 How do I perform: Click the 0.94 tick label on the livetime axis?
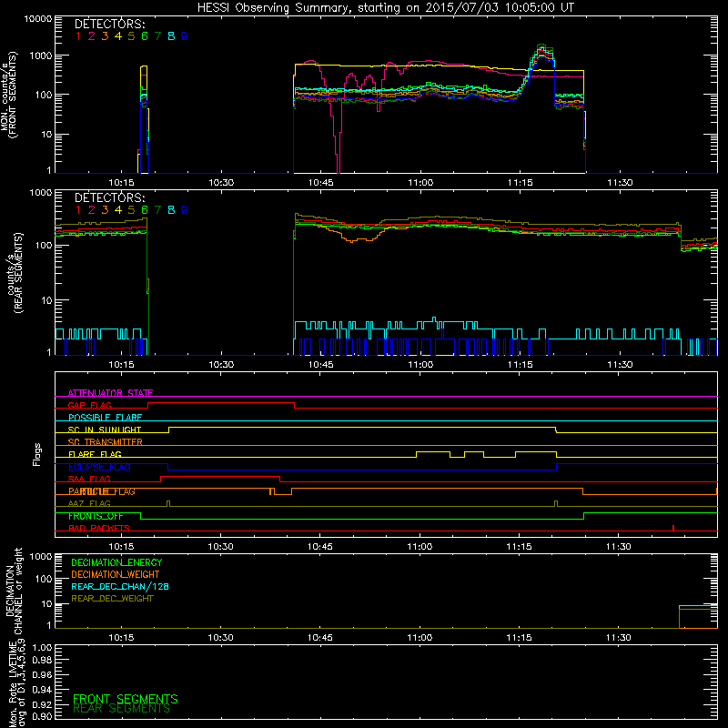pyautogui.click(x=42, y=689)
